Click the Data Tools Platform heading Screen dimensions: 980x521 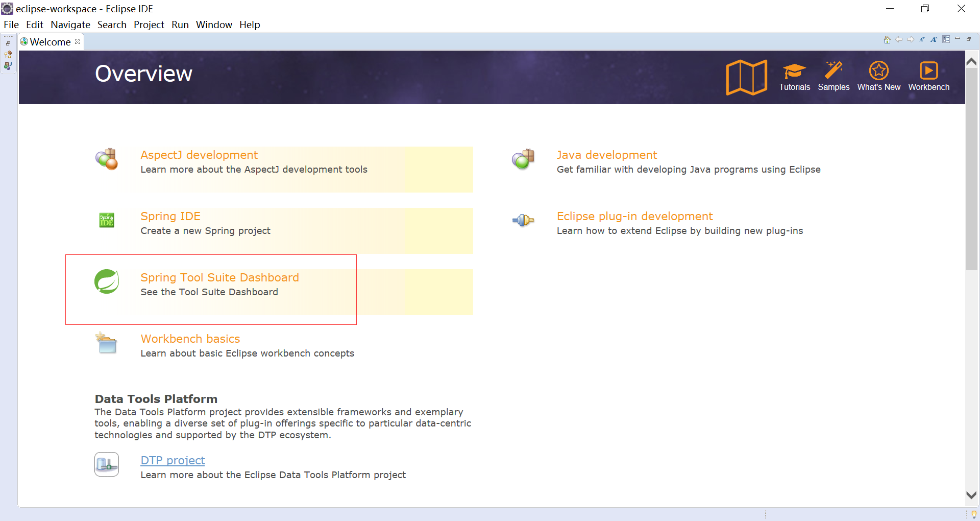(156, 399)
